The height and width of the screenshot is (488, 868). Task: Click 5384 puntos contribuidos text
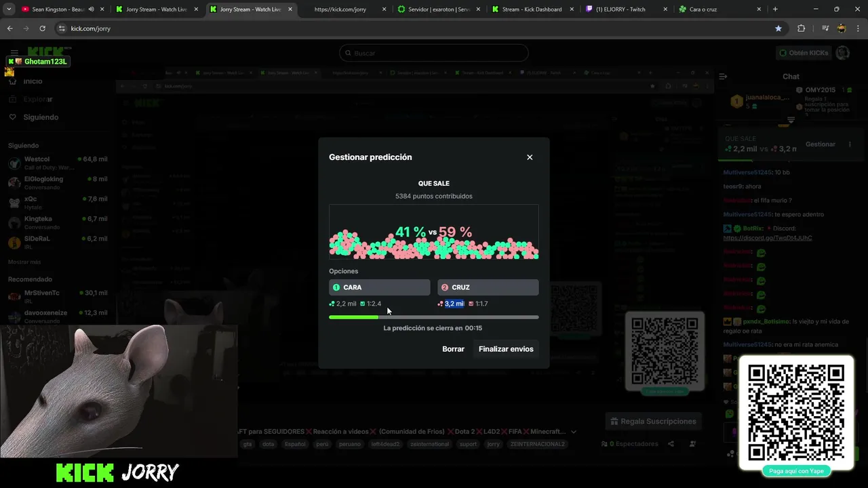(x=434, y=196)
